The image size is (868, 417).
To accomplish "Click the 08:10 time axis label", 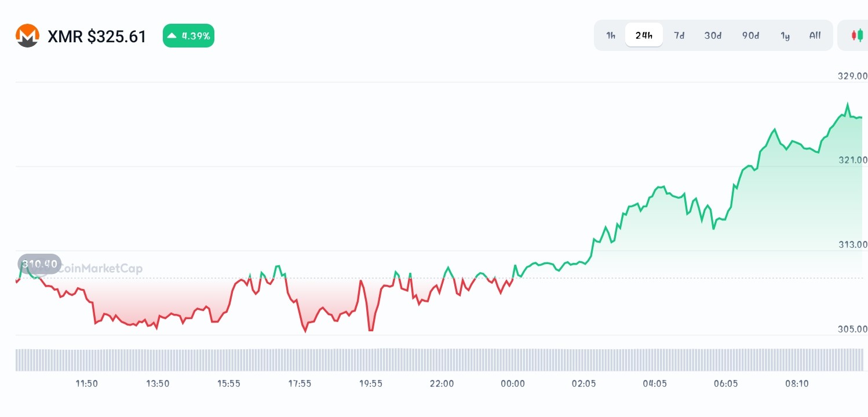I will point(797,383).
